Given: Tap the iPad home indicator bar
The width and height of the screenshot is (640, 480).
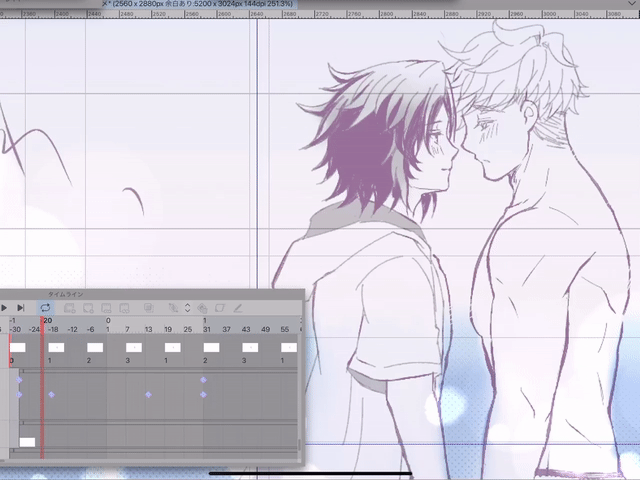Looking at the screenshot, I should (x=311, y=474).
